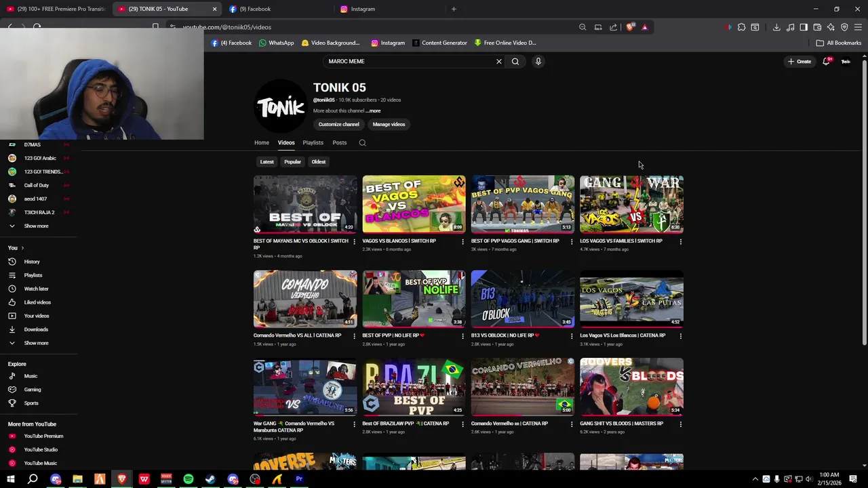Image resolution: width=868 pixels, height=488 pixels.
Task: Open options menu for LOS VAGOS VS FAMILIES video
Action: point(681,242)
